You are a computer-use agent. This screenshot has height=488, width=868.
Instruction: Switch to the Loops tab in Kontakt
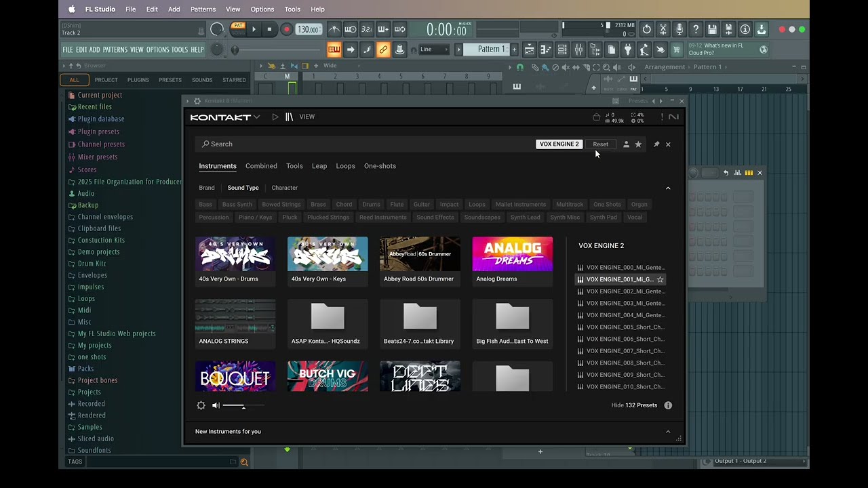345,166
